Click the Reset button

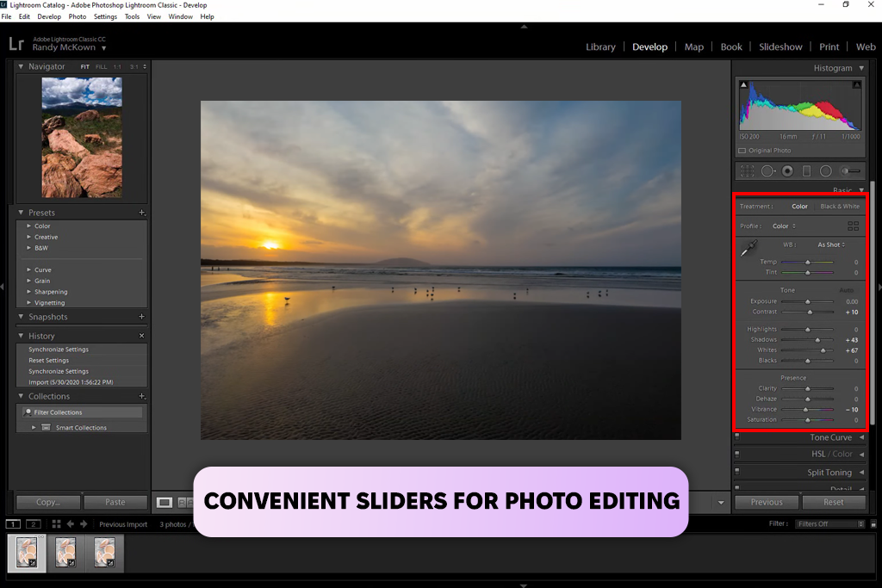pyautogui.click(x=834, y=502)
